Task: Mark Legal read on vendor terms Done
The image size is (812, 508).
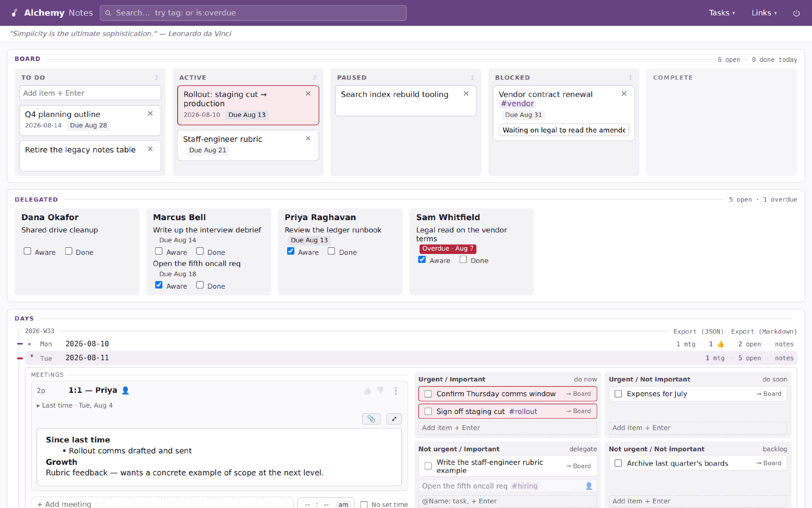Action: [464, 260]
